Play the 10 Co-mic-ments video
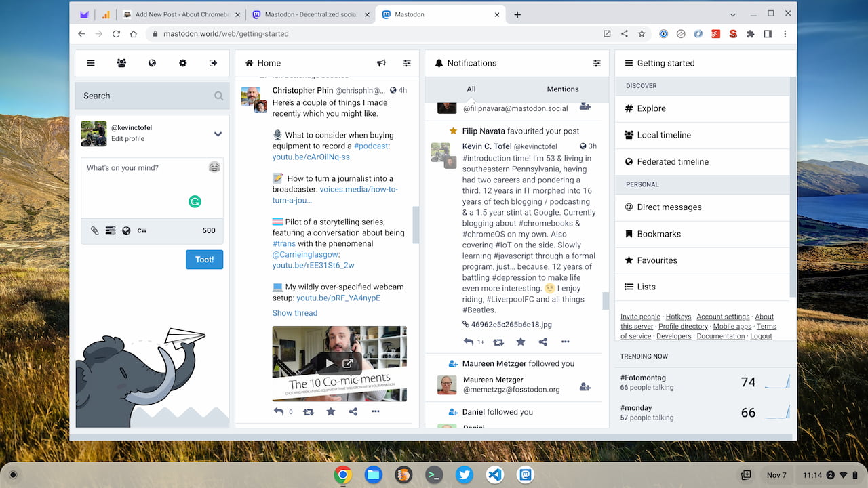This screenshot has width=868, height=488. click(330, 363)
